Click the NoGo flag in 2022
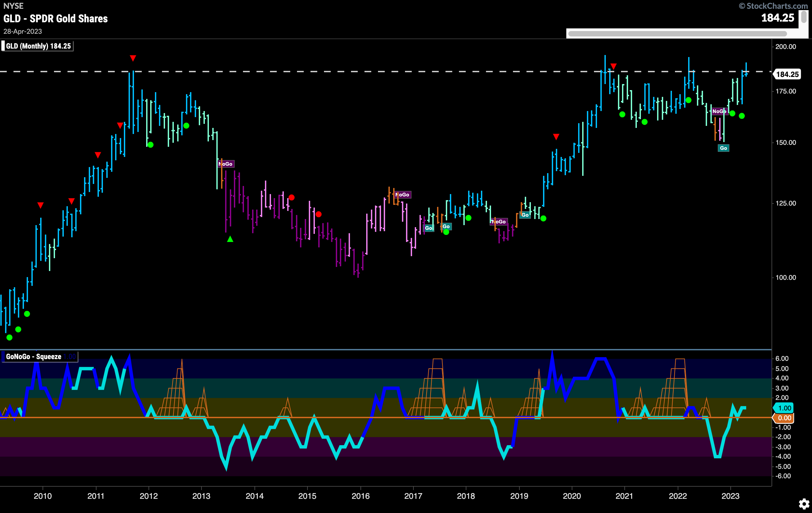Screen dimensions: 812x513 719,111
